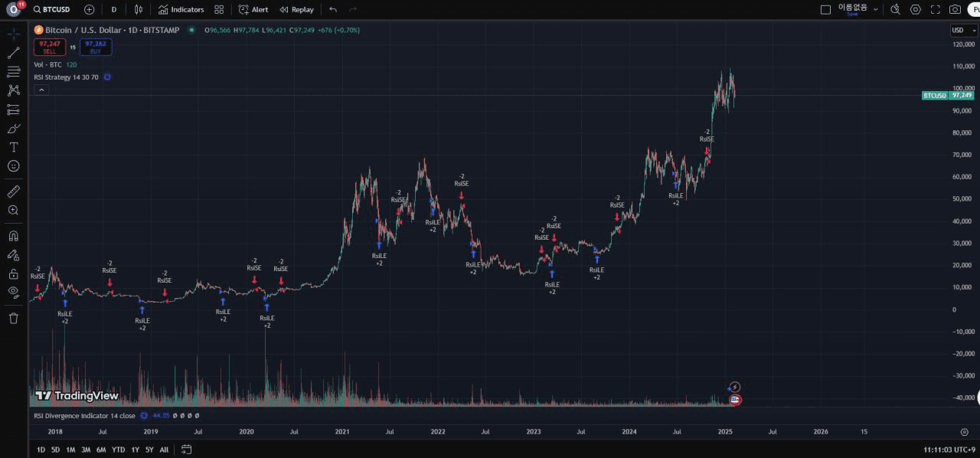Click the compare symbol plus icon
This screenshot has width=980, height=458.
point(90,9)
